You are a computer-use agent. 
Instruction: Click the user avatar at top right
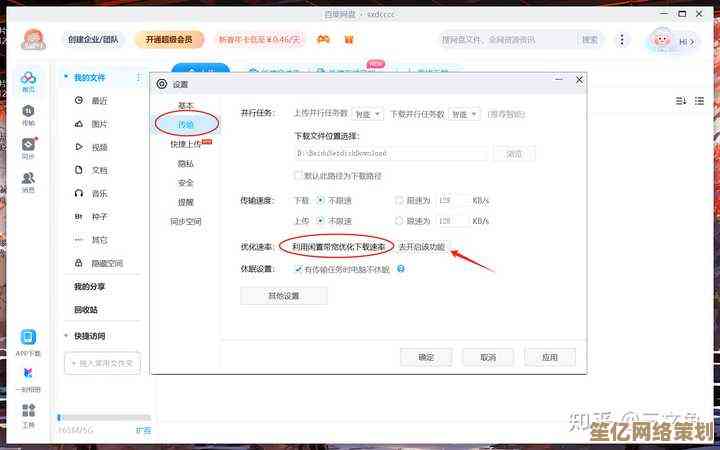click(661, 40)
